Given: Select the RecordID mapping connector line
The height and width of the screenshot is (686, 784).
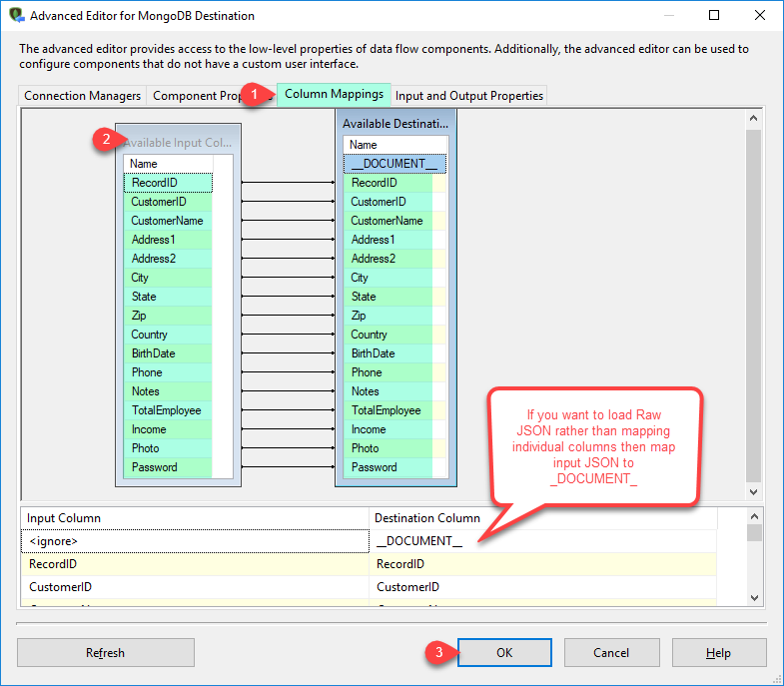Looking at the screenshot, I should click(x=288, y=183).
